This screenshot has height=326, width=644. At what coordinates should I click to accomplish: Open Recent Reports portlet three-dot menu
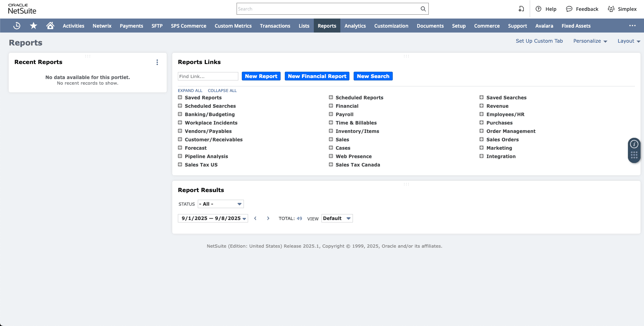pos(157,62)
